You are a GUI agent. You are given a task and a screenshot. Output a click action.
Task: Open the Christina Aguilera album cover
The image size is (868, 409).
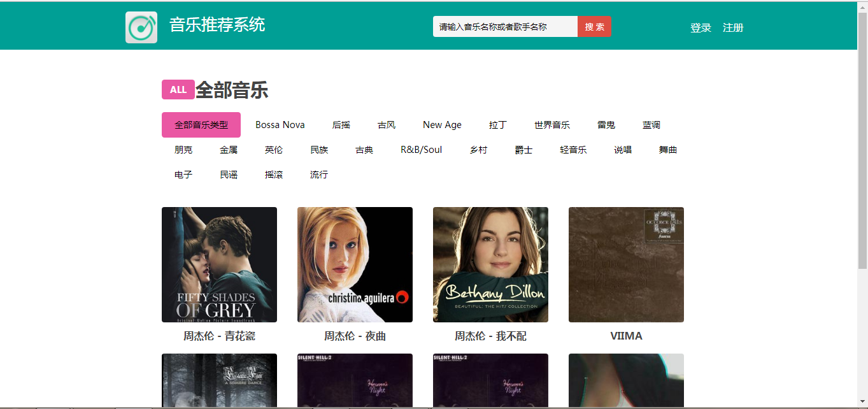tap(355, 264)
